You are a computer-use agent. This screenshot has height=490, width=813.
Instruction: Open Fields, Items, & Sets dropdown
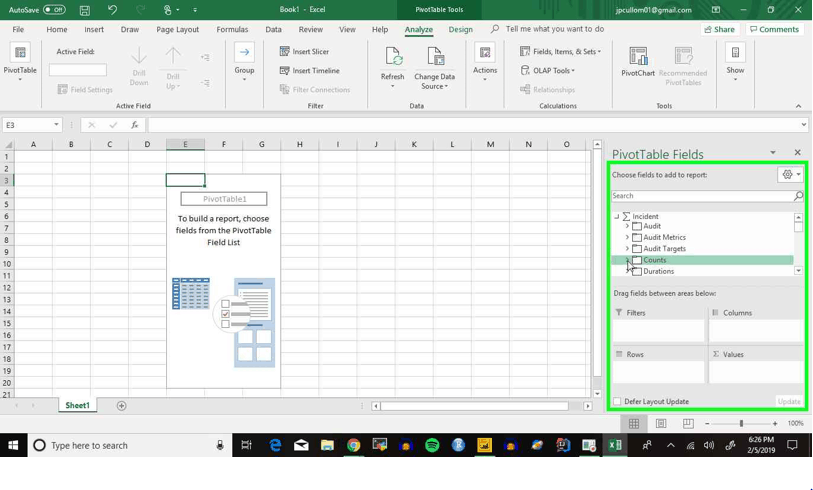[560, 51]
